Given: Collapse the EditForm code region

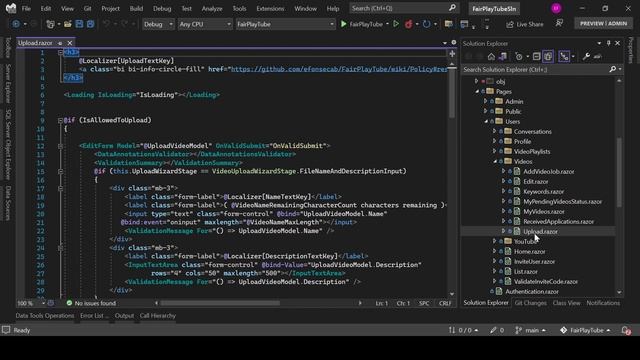Looking at the screenshot, I should pyautogui.click(x=60, y=146).
